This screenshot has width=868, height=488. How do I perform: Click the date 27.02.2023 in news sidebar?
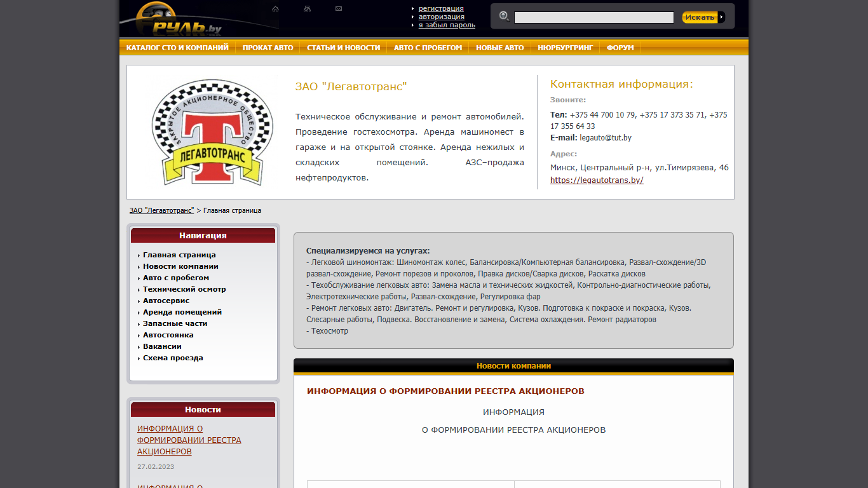click(156, 466)
